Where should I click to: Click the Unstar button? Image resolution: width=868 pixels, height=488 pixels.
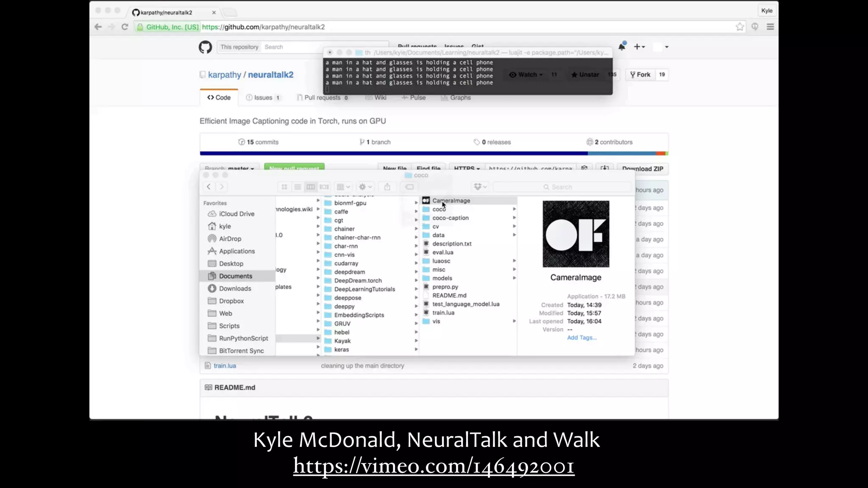(x=585, y=75)
